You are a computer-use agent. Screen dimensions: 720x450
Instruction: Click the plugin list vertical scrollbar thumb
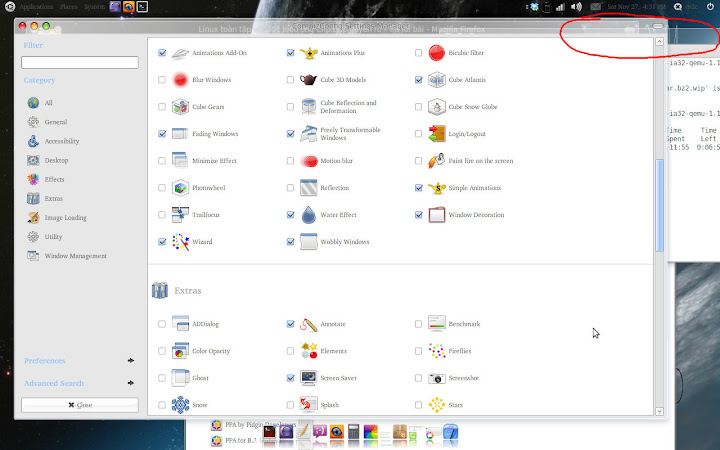[x=659, y=205]
